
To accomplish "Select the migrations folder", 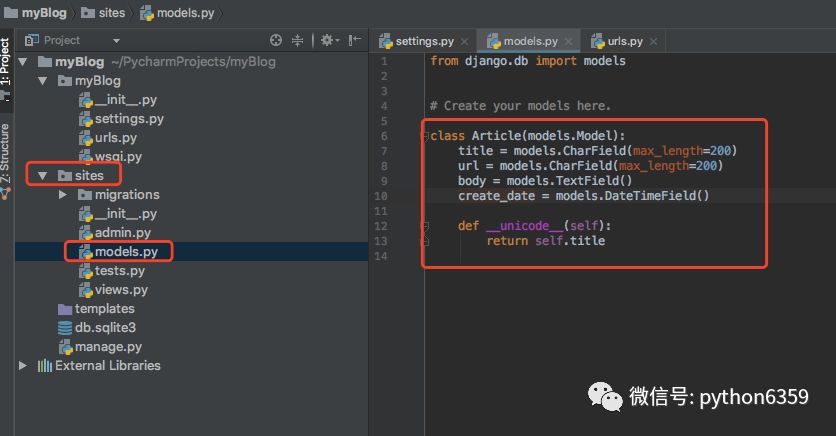I will [127, 195].
